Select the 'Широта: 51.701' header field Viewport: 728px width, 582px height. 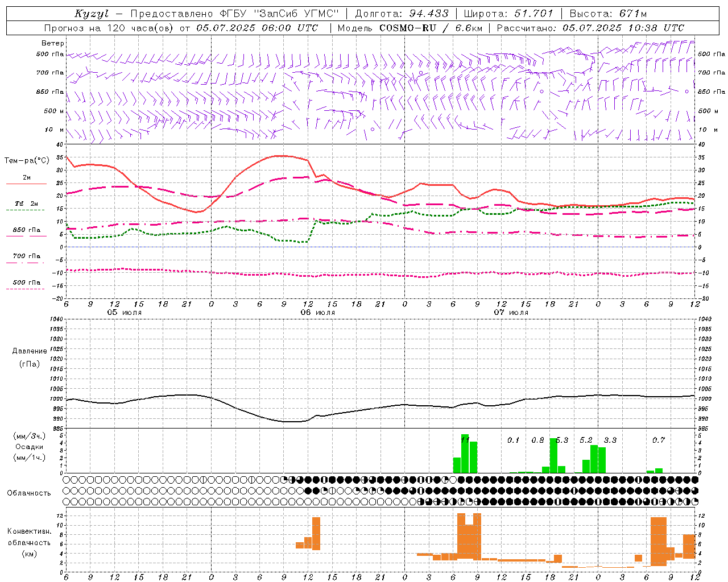(508, 14)
